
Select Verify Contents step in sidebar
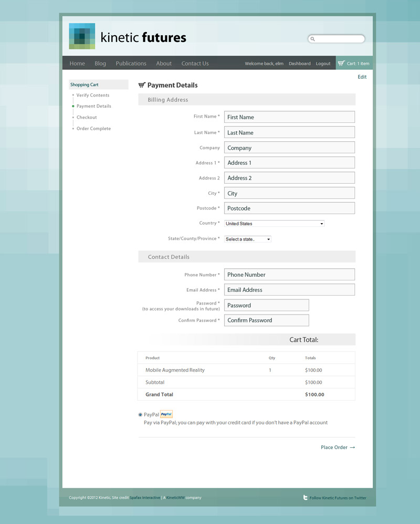[93, 95]
